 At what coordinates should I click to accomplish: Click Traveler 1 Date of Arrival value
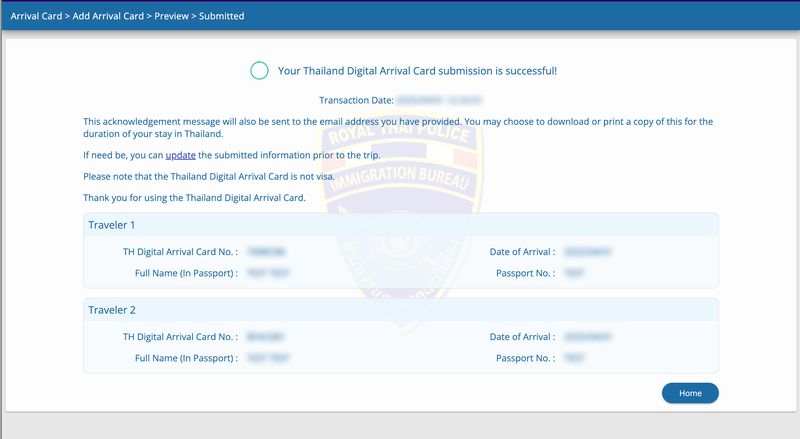588,252
